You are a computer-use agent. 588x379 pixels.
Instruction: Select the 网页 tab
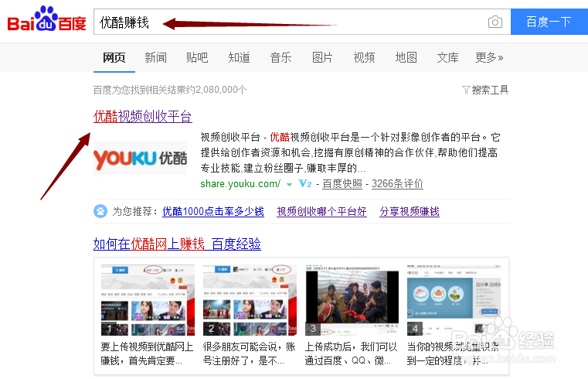click(114, 57)
